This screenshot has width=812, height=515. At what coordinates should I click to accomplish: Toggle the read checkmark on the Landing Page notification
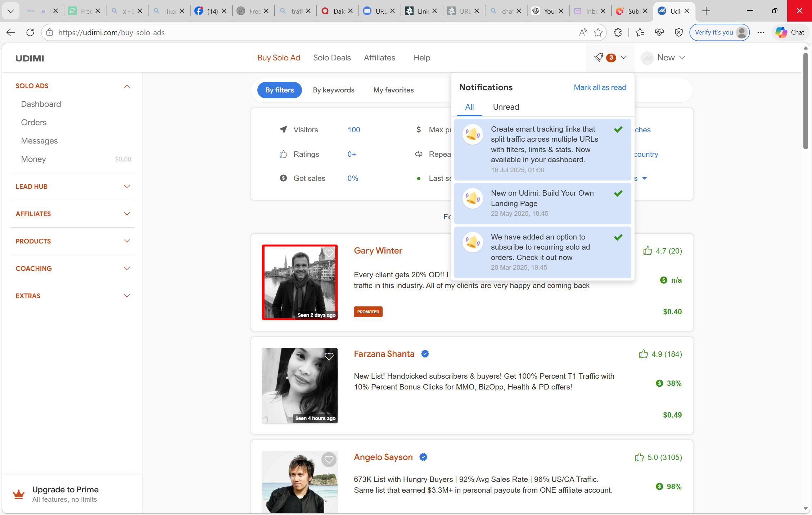pos(618,193)
